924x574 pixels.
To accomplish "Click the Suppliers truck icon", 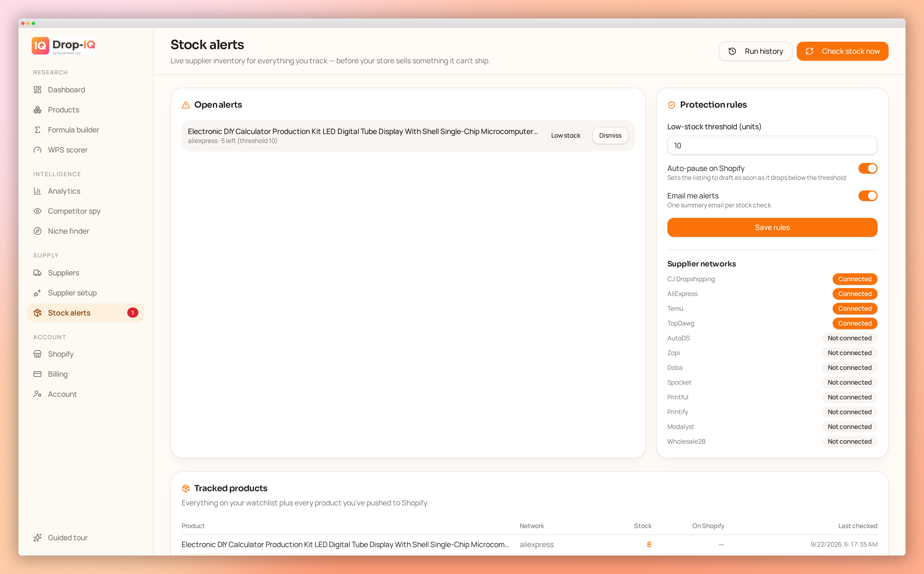I will coord(37,273).
